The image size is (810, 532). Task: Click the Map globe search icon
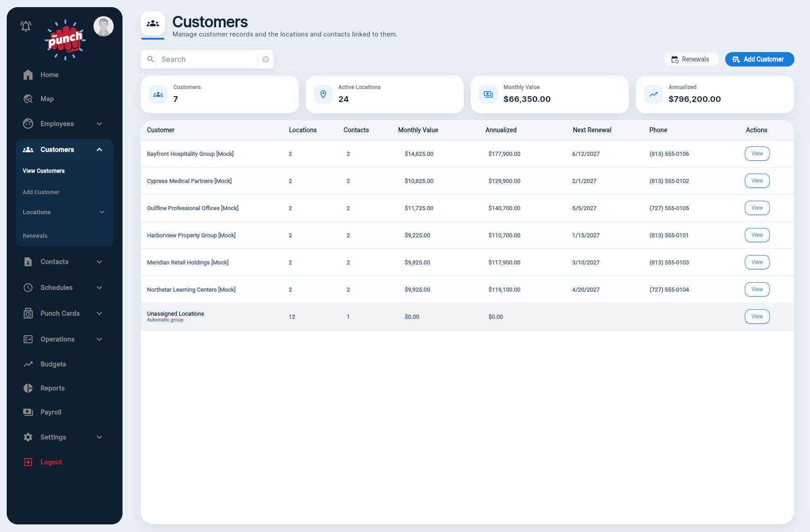28,99
